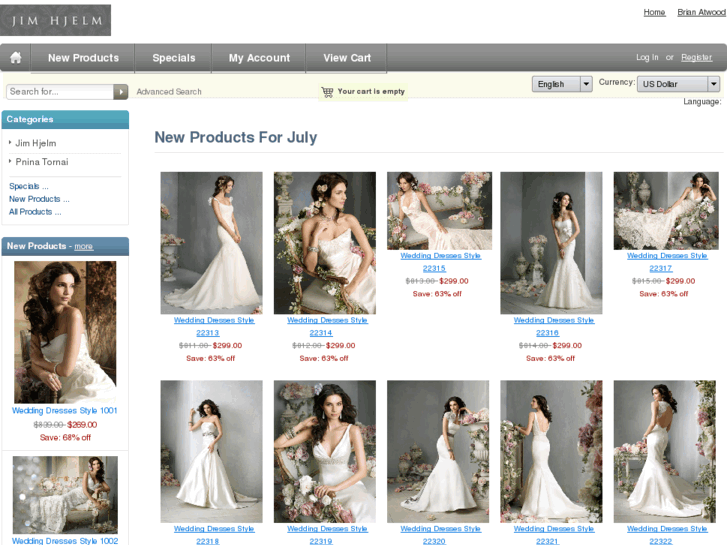Screen dimensions: 727x545
Task: Click the Brian Atwood link
Action: pos(701,12)
